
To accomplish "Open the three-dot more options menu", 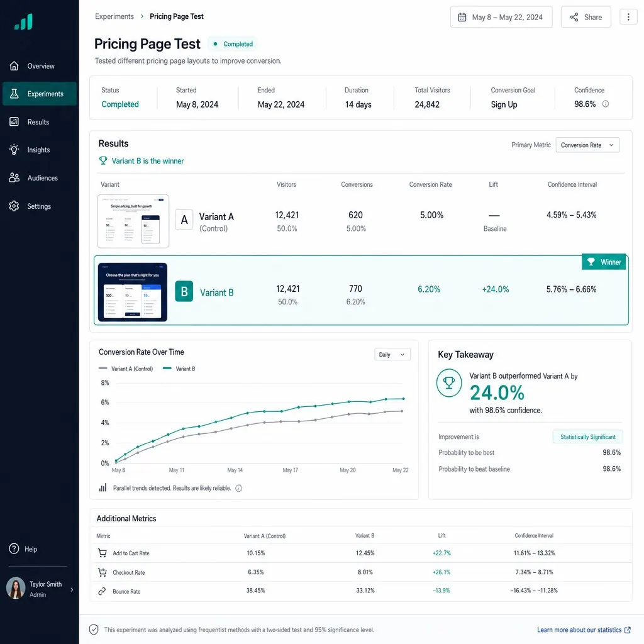I will click(x=628, y=17).
